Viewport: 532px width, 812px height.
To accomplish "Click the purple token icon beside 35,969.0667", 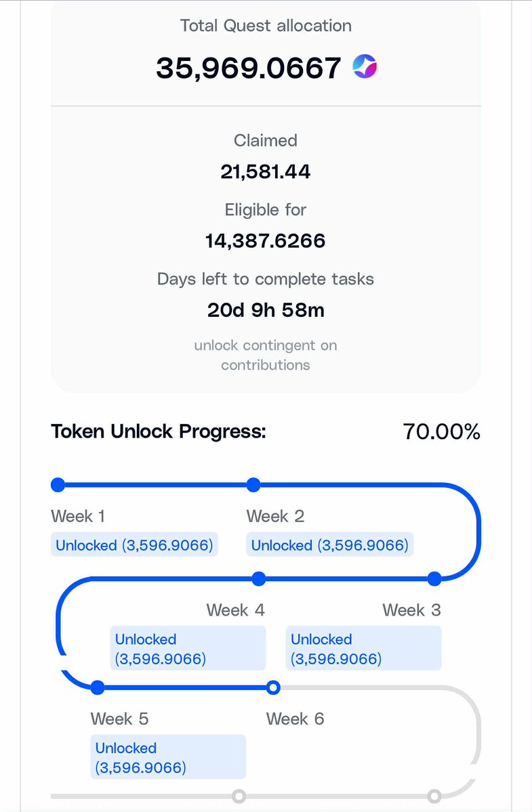I will [x=365, y=67].
